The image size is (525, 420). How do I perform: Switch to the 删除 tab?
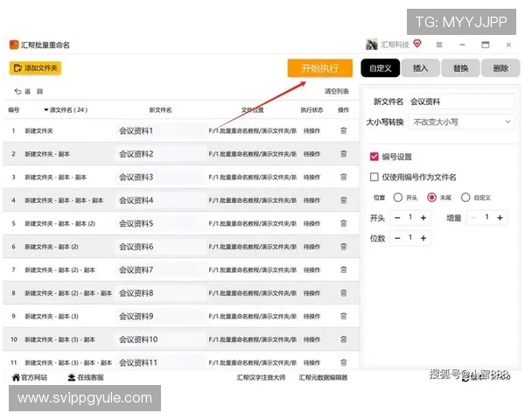[500, 68]
